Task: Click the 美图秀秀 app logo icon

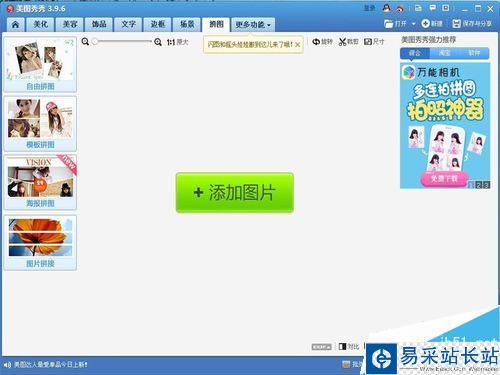Action: click(10, 9)
